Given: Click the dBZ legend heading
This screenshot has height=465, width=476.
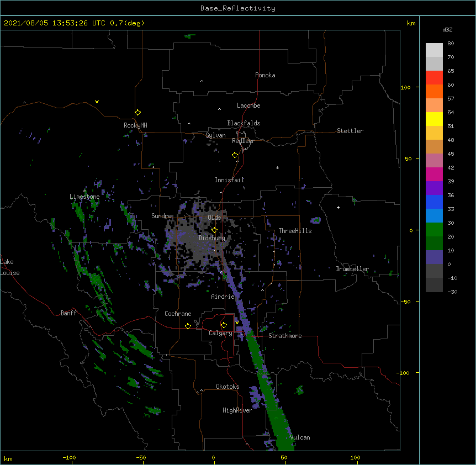Looking at the screenshot, I should (447, 29).
